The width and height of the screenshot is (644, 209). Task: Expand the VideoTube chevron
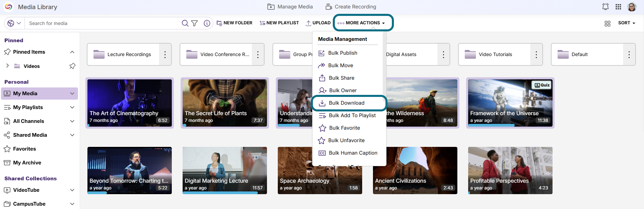(x=72, y=190)
